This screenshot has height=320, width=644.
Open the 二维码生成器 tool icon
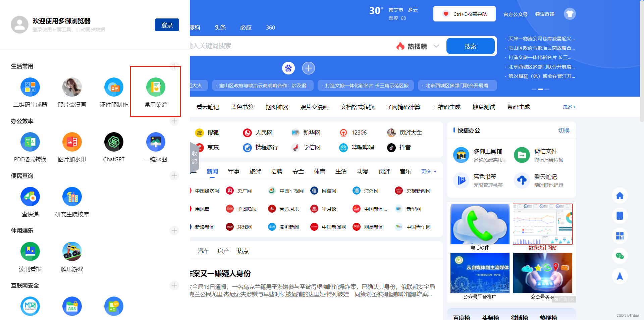pos(30,87)
